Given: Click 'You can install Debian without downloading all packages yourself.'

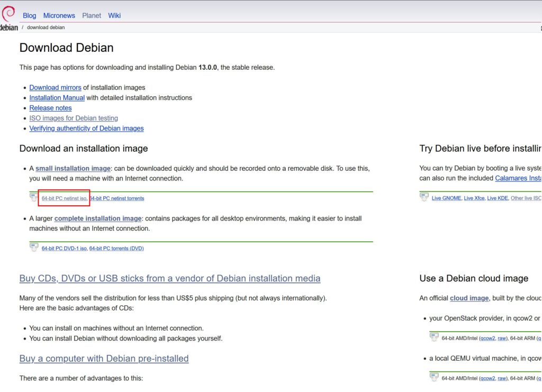Looking at the screenshot, I should click(126, 339).
